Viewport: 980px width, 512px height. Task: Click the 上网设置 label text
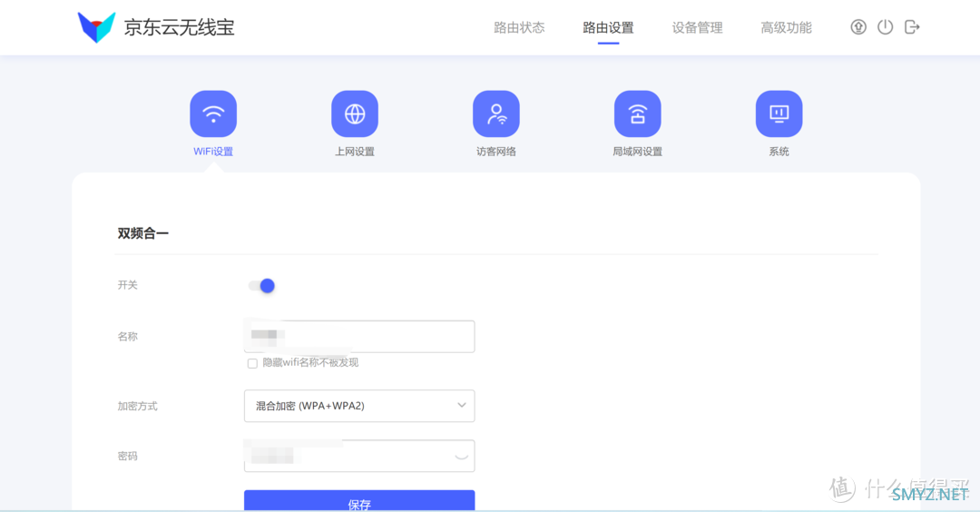click(355, 152)
